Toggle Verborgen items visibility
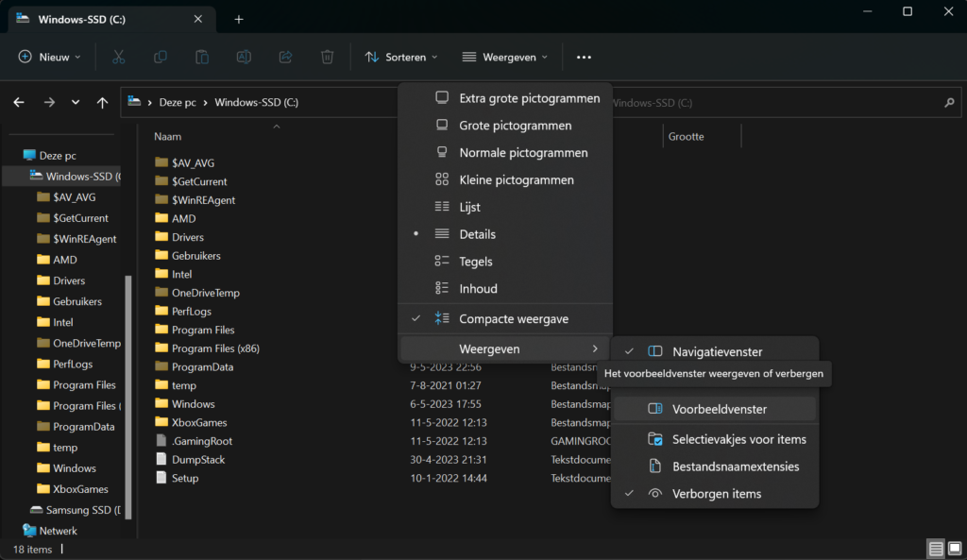Viewport: 967px width, 560px height. [715, 493]
